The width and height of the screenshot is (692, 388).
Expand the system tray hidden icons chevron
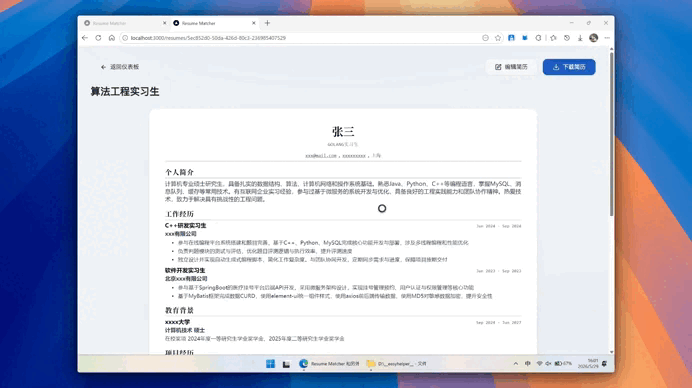tap(515, 364)
